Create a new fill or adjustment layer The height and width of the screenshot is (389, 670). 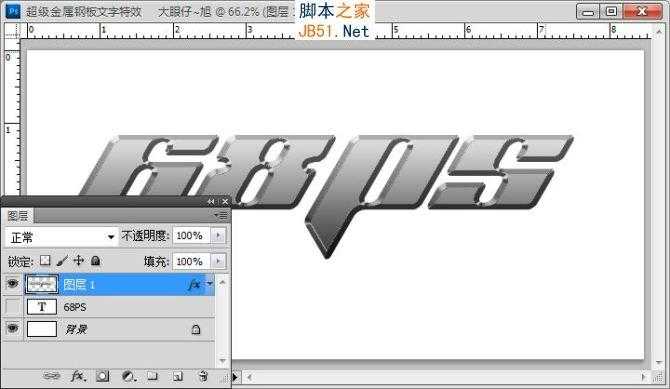[x=128, y=376]
